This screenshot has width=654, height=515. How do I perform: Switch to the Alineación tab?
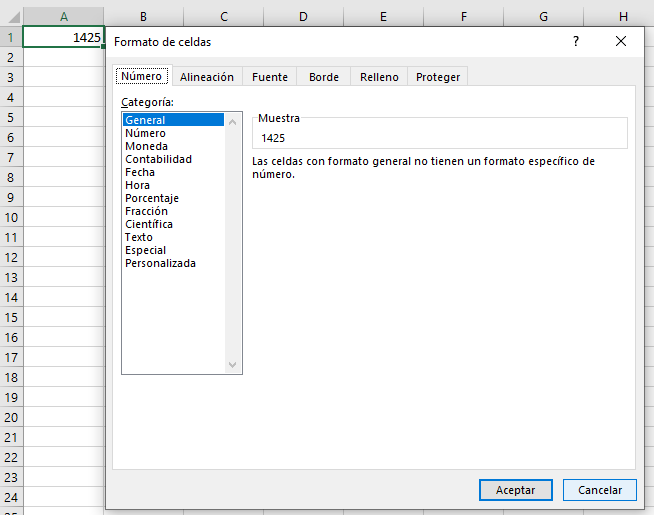pos(207,77)
